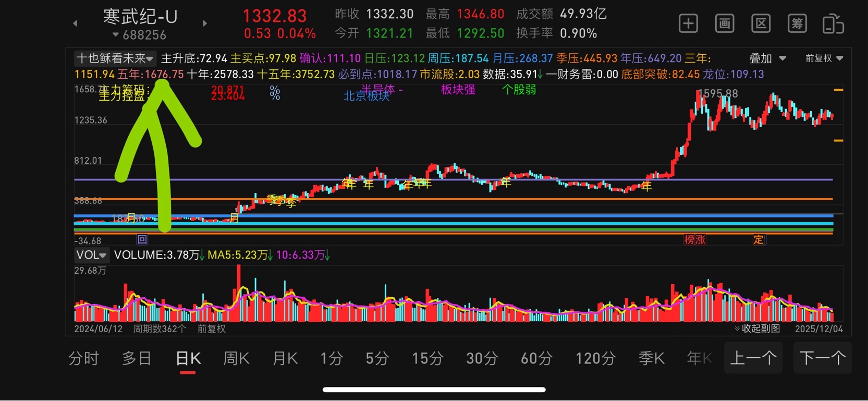Tap the current price 1332.83
This screenshot has width=868, height=401.
point(275,16)
